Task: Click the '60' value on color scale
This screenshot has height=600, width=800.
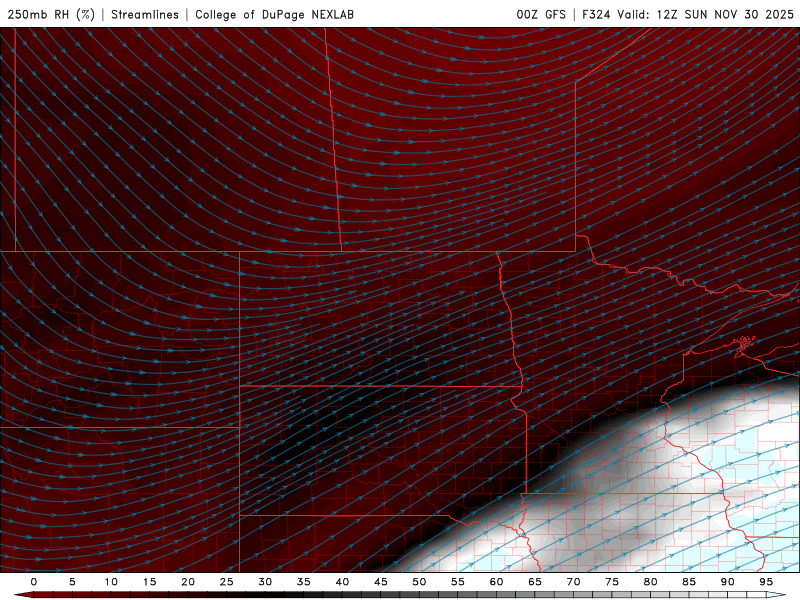Action: tap(496, 582)
